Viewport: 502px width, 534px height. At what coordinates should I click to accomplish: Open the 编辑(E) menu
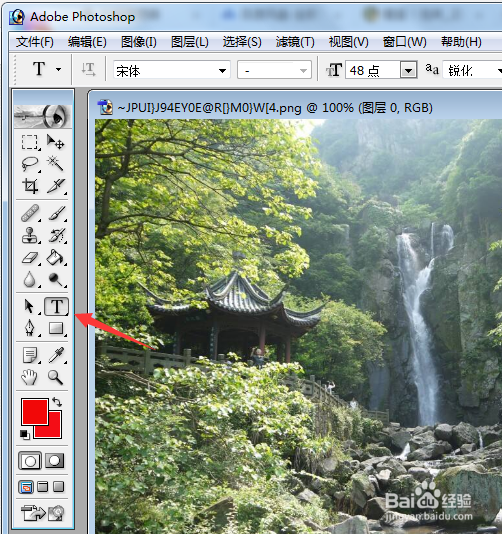pyautogui.click(x=87, y=42)
